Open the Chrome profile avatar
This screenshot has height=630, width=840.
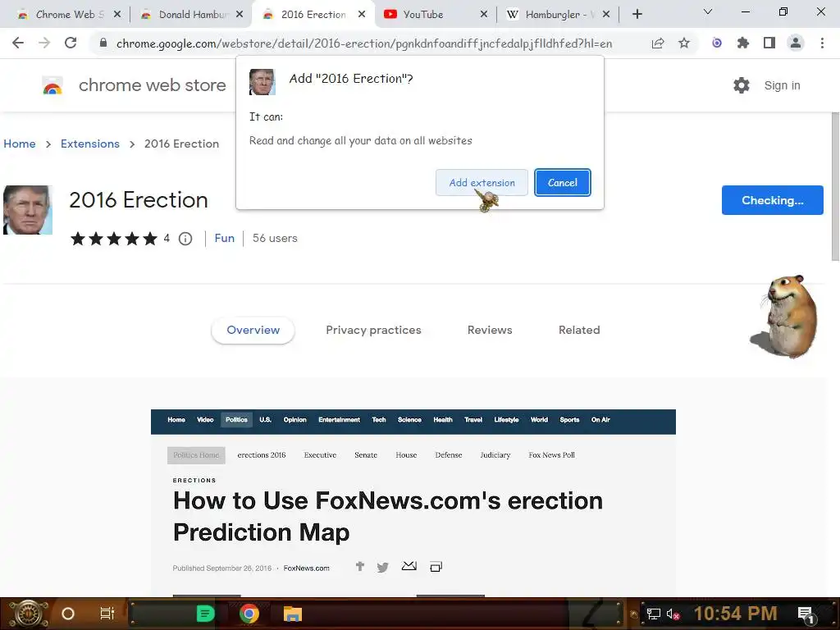796,43
